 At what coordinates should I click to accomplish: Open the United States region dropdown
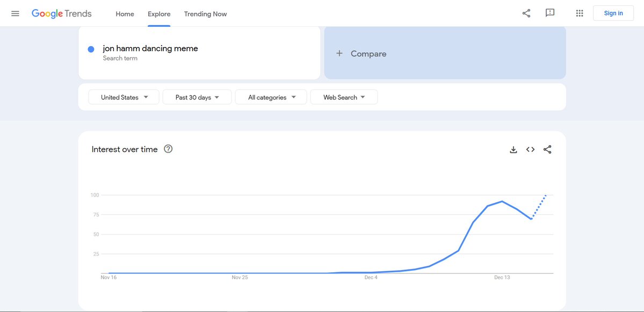pyautogui.click(x=124, y=97)
